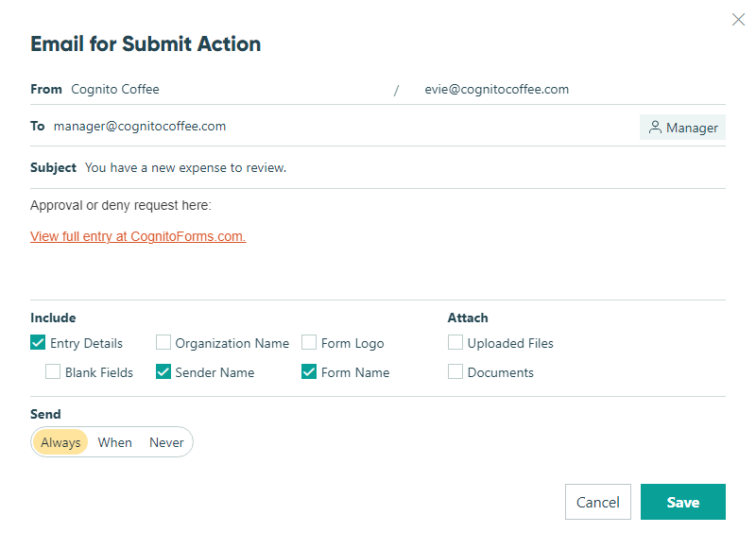756x550 pixels.
Task: Click the person icon beside Manager
Action: point(655,128)
